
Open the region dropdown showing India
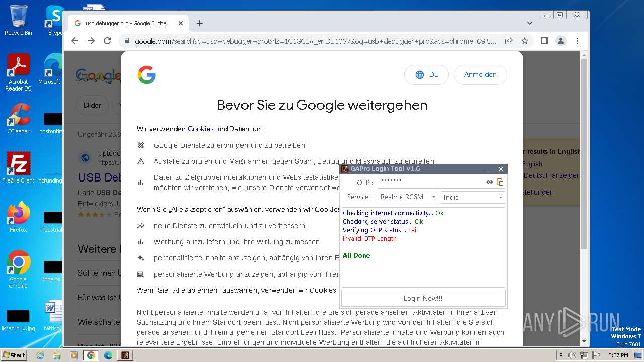[x=472, y=197]
